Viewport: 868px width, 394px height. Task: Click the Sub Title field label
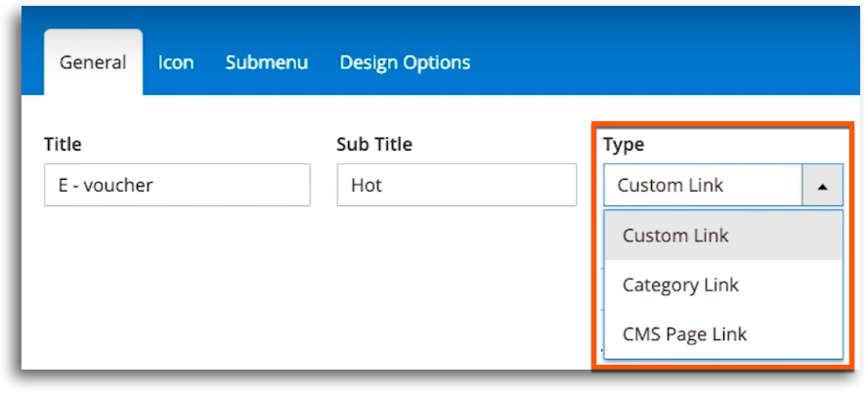374,145
